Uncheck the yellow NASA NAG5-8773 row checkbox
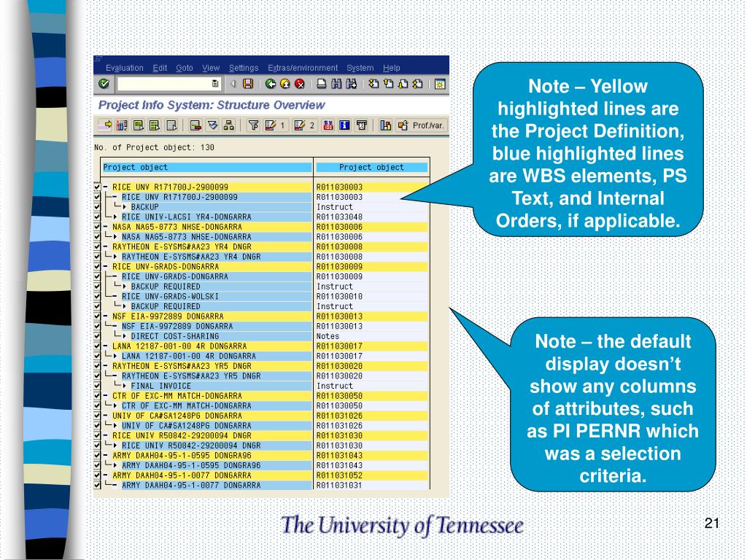Viewport: 747px width, 560px height. [97, 227]
